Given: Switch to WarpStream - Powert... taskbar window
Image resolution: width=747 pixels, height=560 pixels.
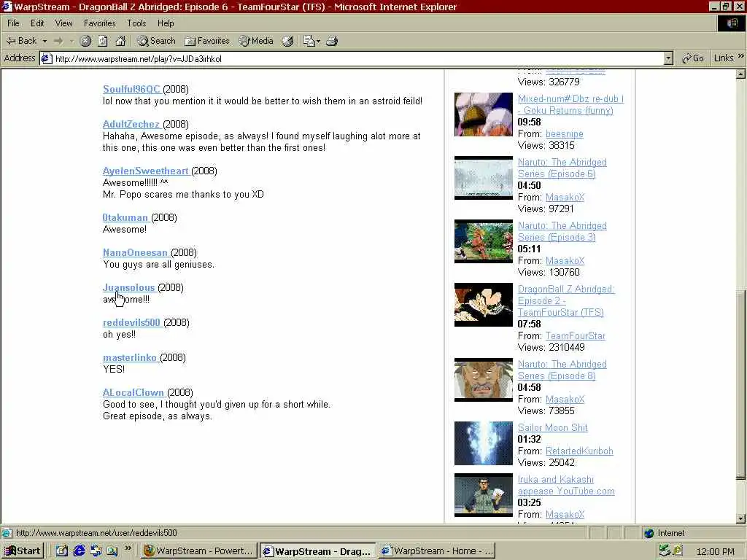Looking at the screenshot, I should point(198,551).
